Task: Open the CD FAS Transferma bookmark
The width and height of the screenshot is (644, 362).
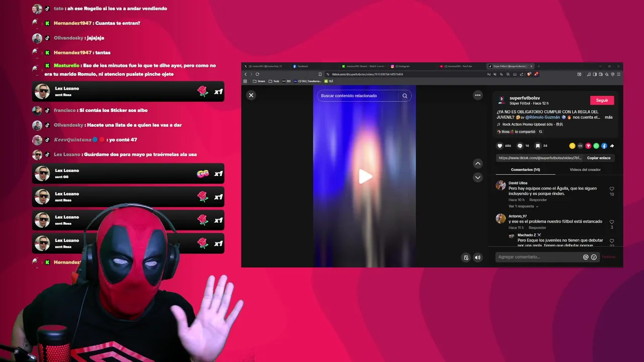Action: coord(307,81)
